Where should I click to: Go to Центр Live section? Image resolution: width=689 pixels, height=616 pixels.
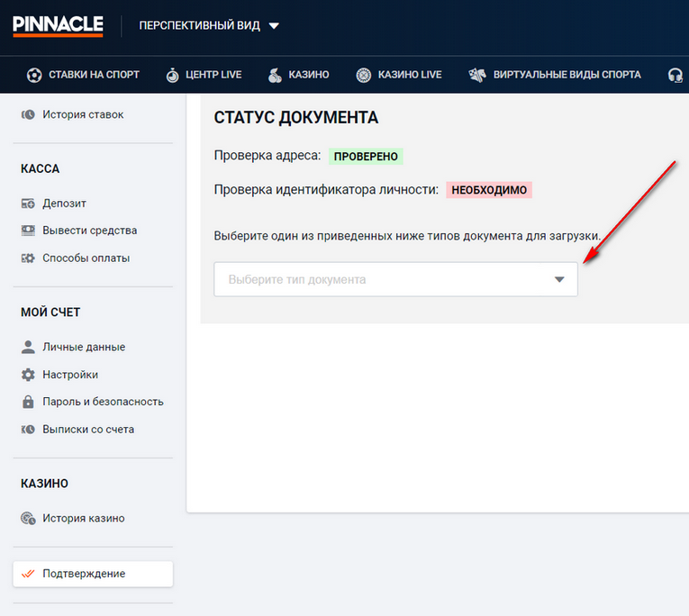213,75
